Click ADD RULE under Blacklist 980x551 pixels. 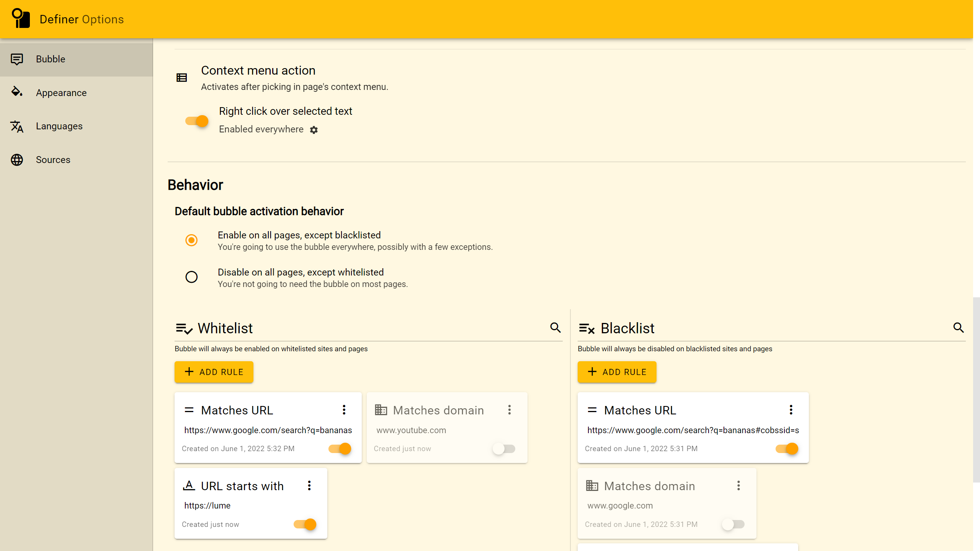tap(617, 372)
